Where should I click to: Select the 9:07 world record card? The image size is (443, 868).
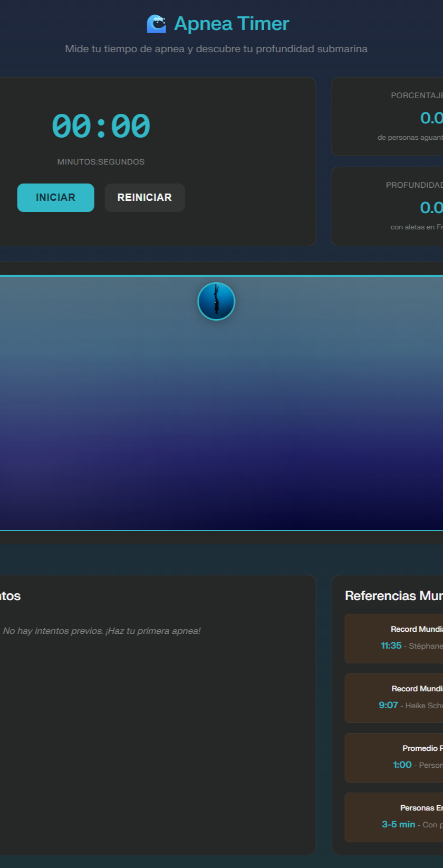(x=396, y=698)
